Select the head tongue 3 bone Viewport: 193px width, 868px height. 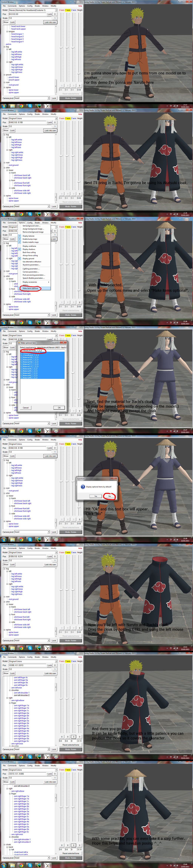(x=18, y=39)
